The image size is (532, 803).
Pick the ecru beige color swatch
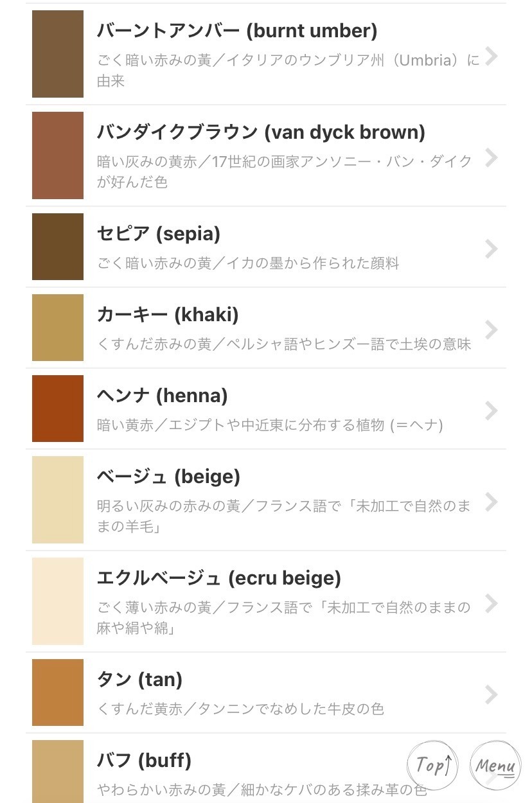[x=58, y=601]
